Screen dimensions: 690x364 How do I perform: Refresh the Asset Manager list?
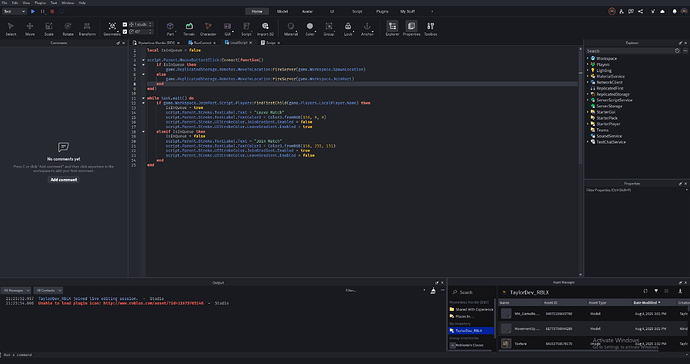point(646,291)
